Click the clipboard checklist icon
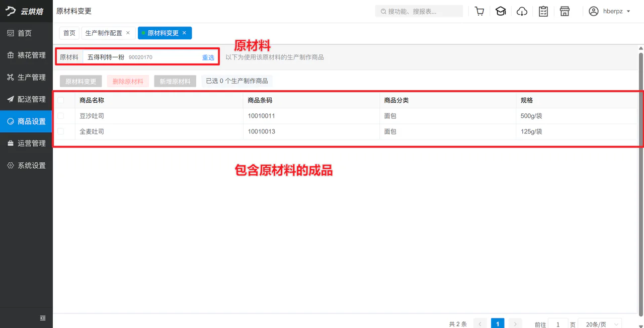Viewport: 644px width, 328px height. pyautogui.click(x=543, y=11)
